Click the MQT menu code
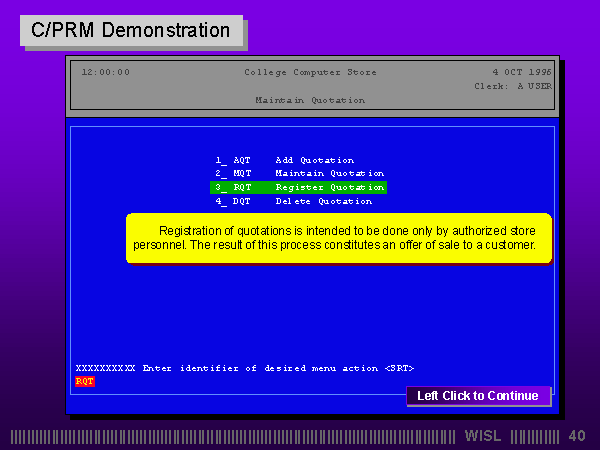 pyautogui.click(x=242, y=174)
